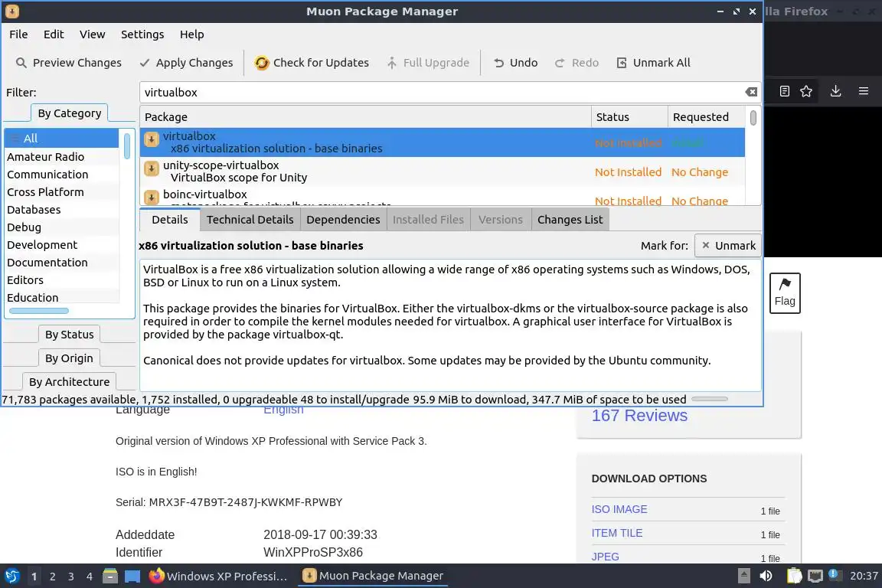Click the Installed Files tab
The image size is (882, 588).
coord(428,220)
